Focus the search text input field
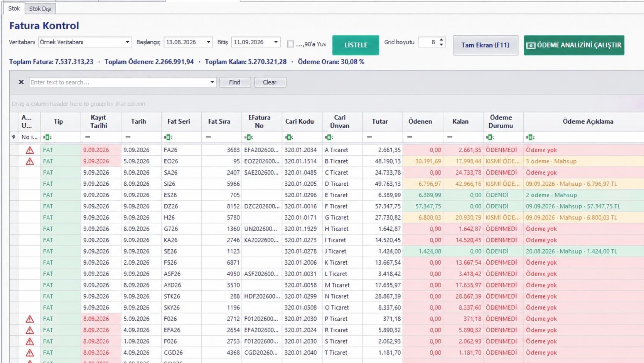 point(119,82)
